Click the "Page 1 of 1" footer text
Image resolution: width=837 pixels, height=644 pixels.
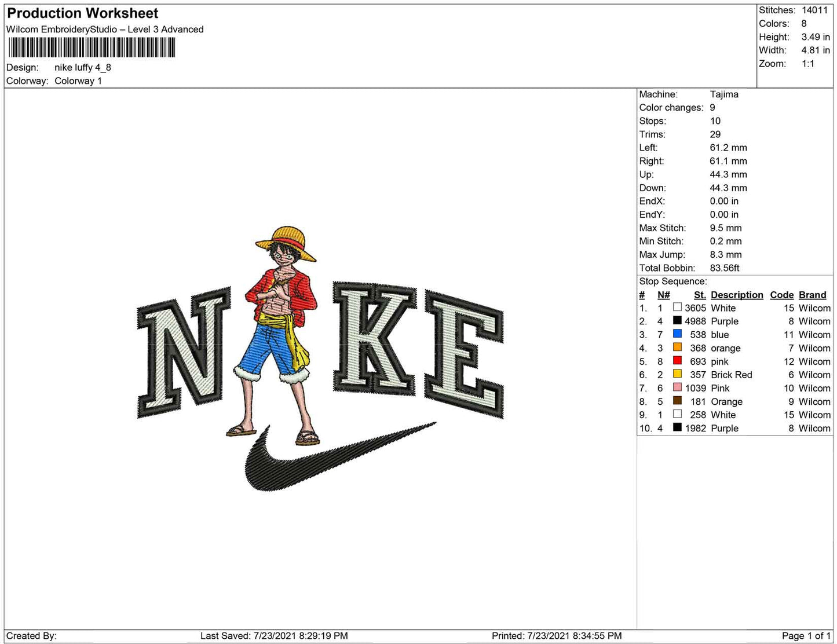click(806, 636)
